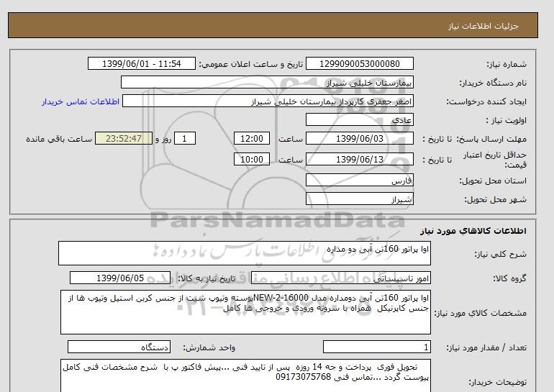Viewport: 554px width, 392px height.
Task: Click the general need description اواپراتور 160تن
Action: [245, 253]
